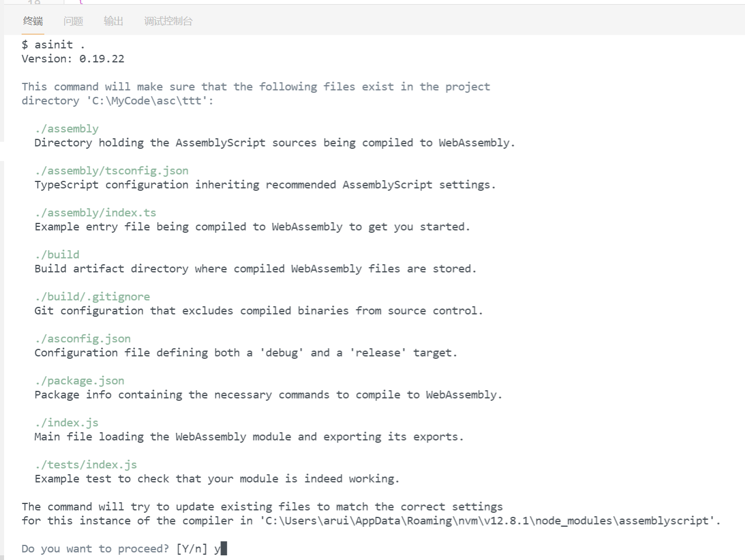Click the ./package.json file path

click(79, 381)
